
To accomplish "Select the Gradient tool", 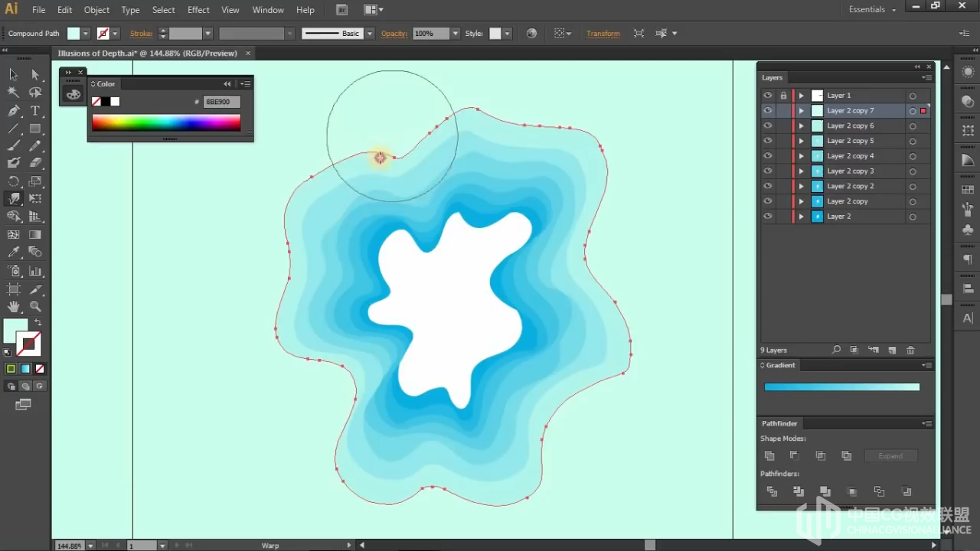I will [35, 235].
